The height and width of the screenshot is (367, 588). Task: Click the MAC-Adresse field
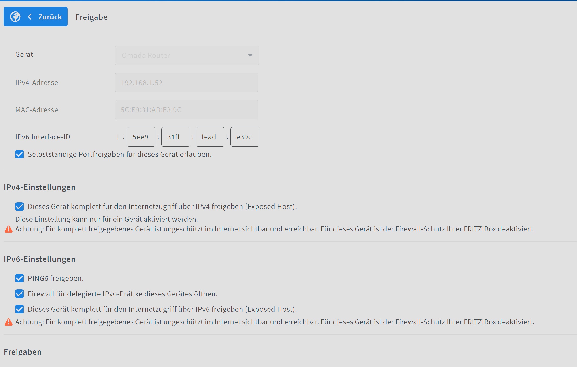pos(186,110)
